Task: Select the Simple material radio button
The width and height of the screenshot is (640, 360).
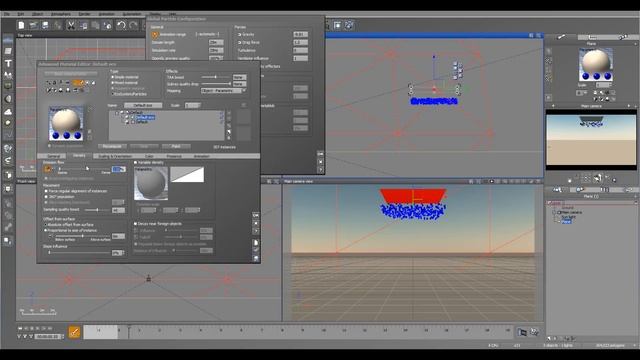Action: click(113, 77)
